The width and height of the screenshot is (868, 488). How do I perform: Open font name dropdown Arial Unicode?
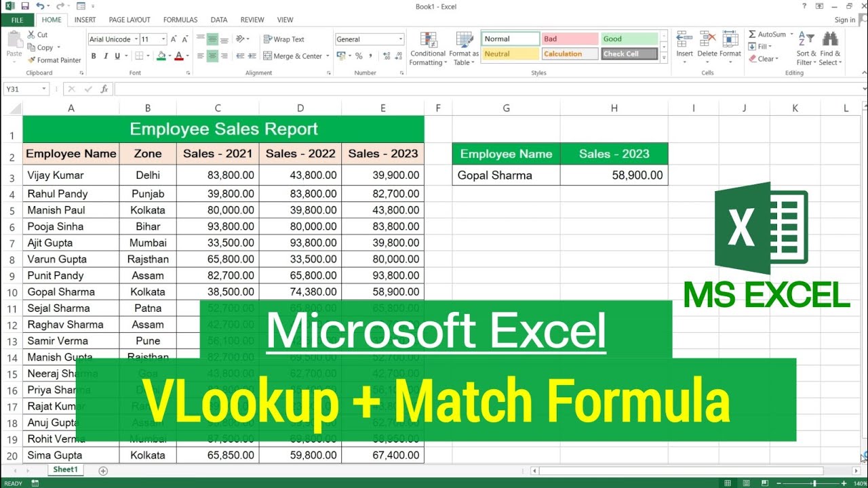(x=136, y=39)
